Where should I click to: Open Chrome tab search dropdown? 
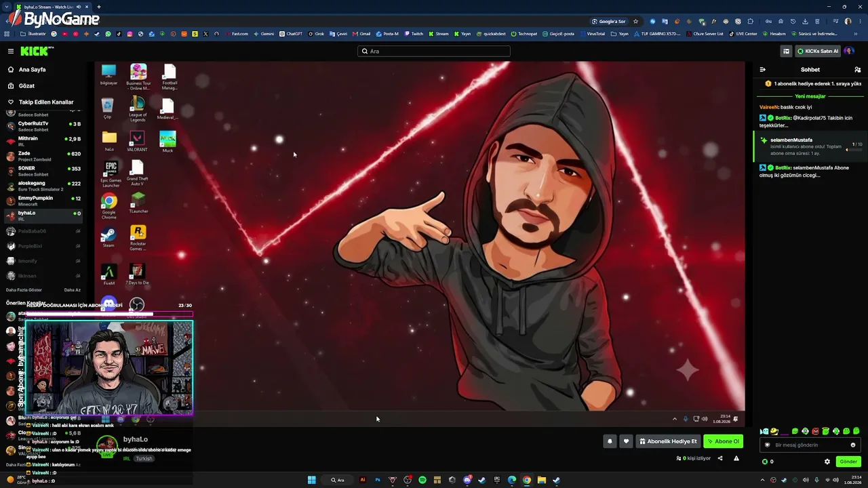pos(7,7)
